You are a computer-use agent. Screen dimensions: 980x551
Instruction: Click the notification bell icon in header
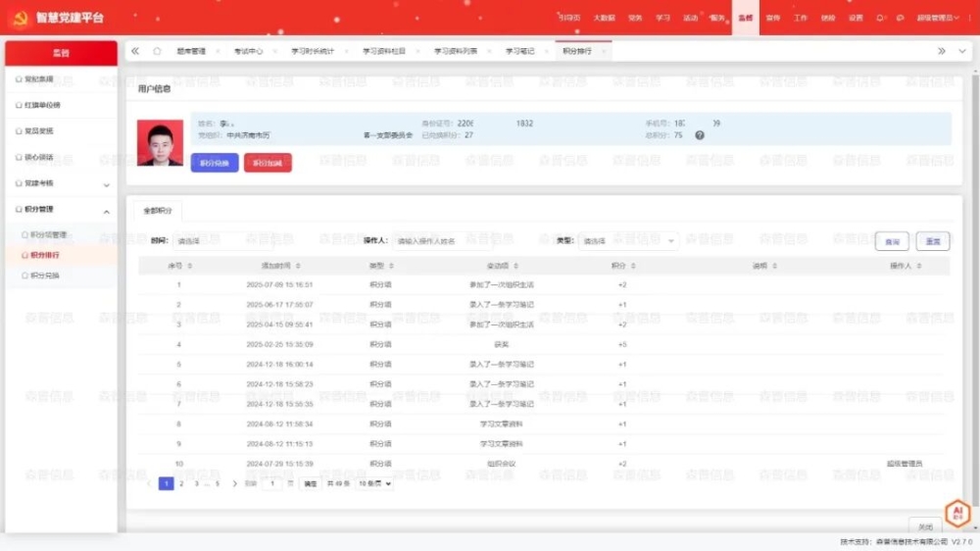(x=881, y=18)
